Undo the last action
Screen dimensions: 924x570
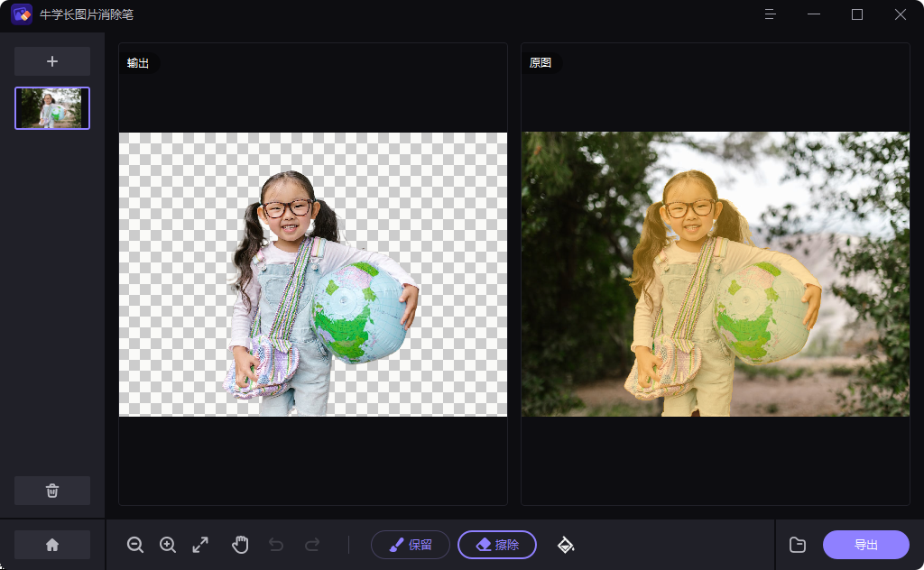point(276,545)
